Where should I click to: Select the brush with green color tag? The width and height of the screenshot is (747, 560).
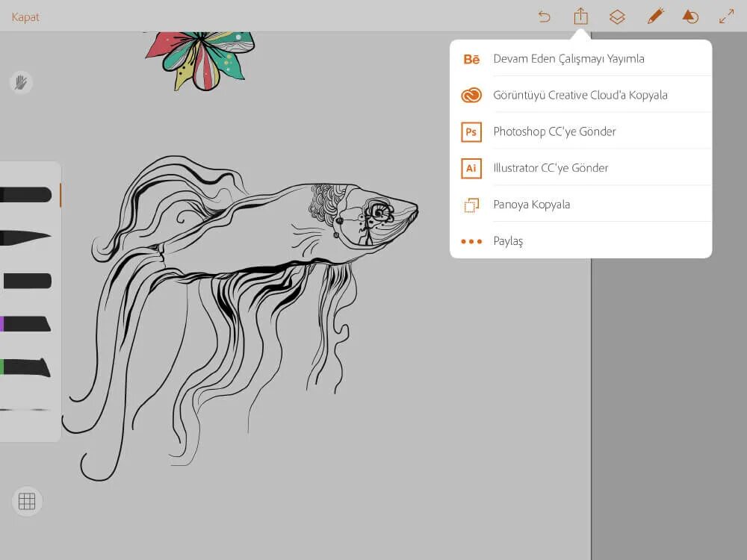click(x=25, y=367)
